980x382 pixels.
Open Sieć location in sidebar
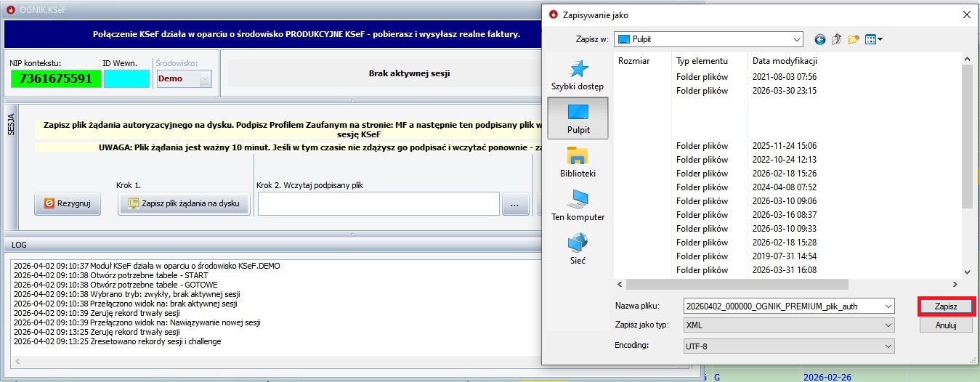578,248
